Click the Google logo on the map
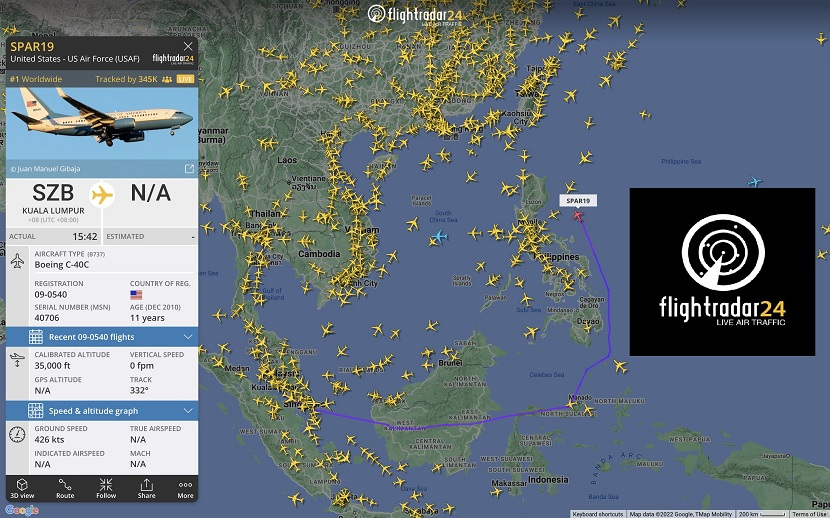 [22, 510]
